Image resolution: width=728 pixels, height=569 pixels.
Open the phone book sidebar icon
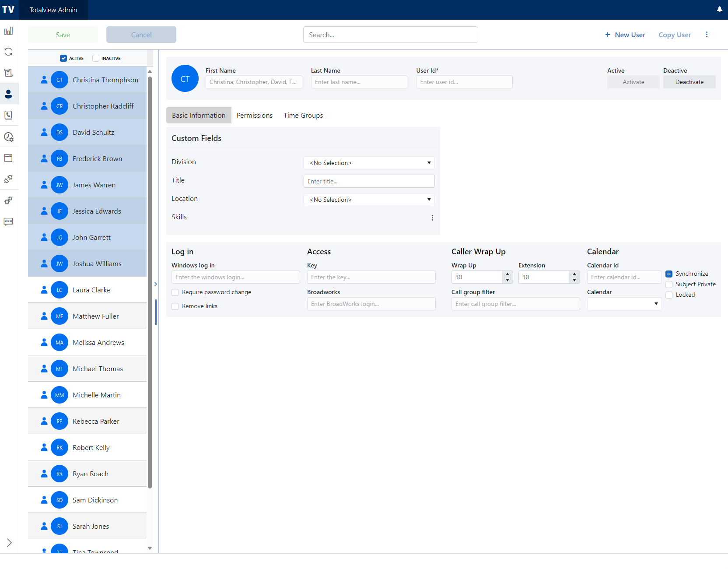click(8, 115)
